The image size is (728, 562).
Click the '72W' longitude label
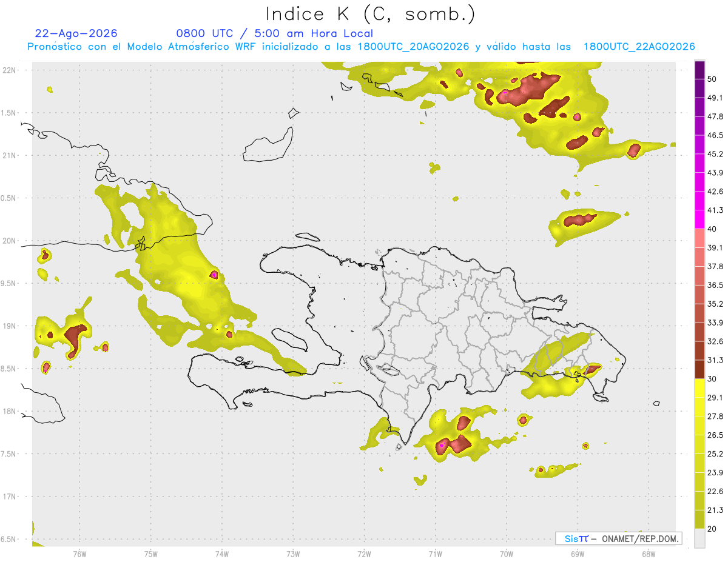click(364, 554)
